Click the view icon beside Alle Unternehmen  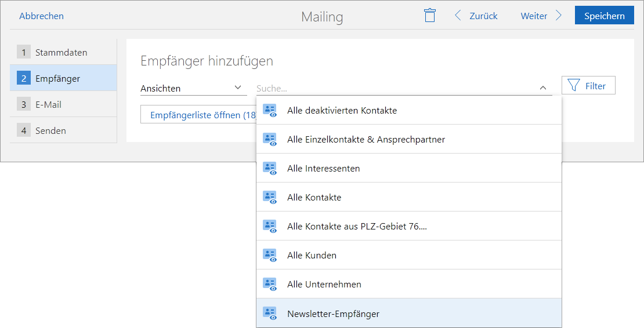pyautogui.click(x=269, y=284)
